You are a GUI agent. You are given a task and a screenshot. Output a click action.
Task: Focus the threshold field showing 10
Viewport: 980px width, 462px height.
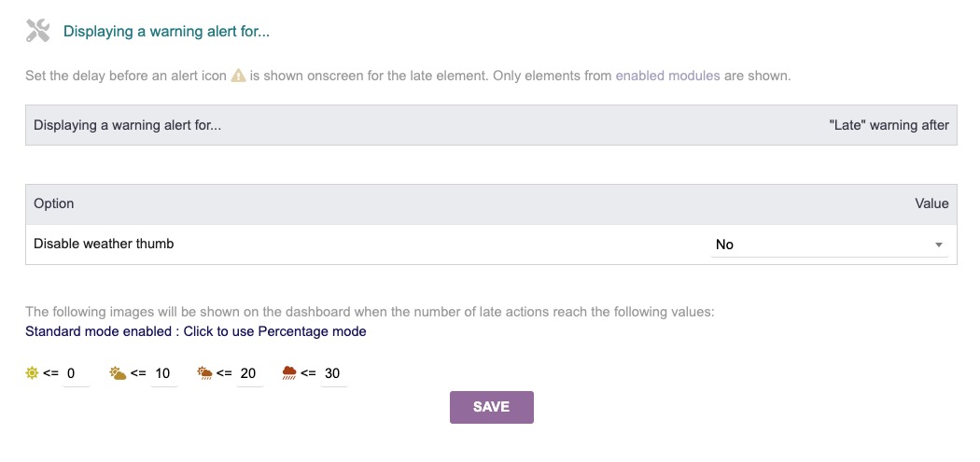tap(163, 373)
